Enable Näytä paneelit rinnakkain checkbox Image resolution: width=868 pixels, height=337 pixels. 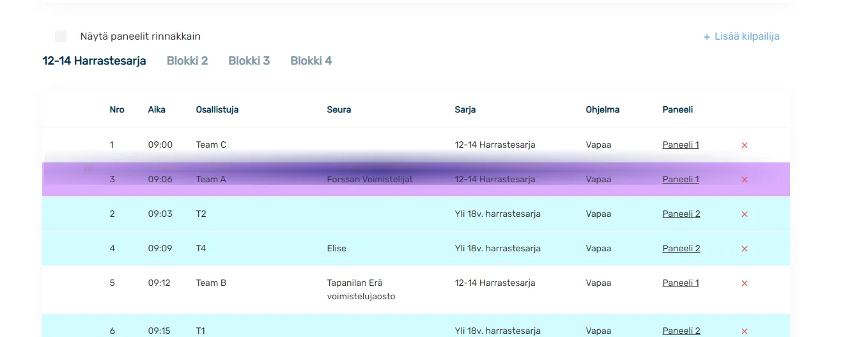point(61,36)
